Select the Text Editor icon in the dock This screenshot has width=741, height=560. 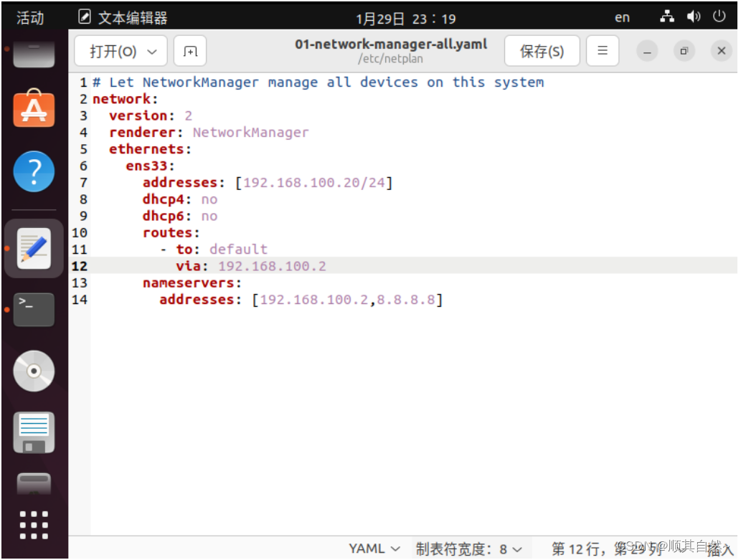click(32, 247)
